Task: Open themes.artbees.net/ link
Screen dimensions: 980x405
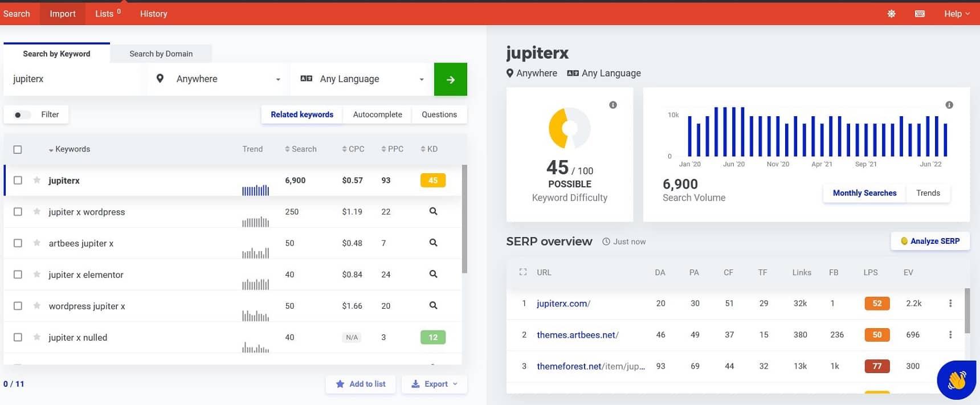Action: (x=578, y=335)
